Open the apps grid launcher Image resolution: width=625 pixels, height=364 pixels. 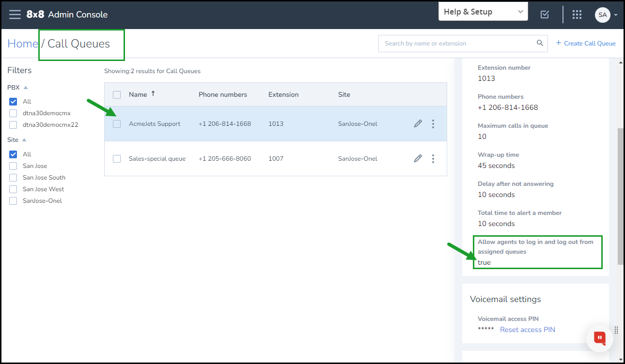click(x=577, y=15)
